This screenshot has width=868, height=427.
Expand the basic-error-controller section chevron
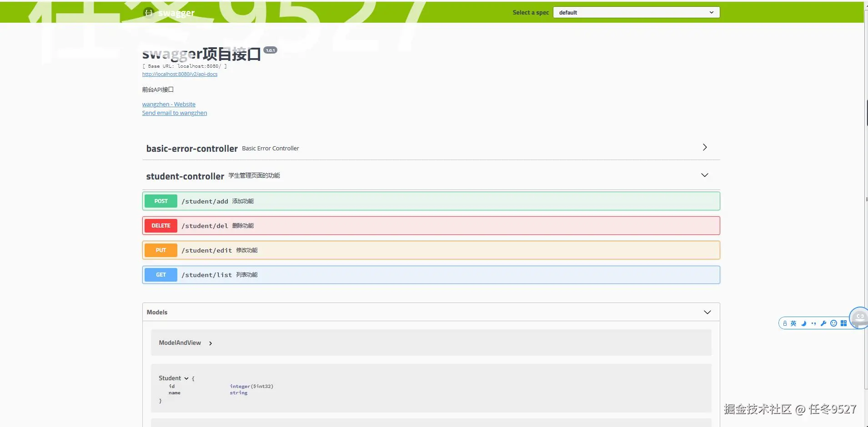(704, 147)
